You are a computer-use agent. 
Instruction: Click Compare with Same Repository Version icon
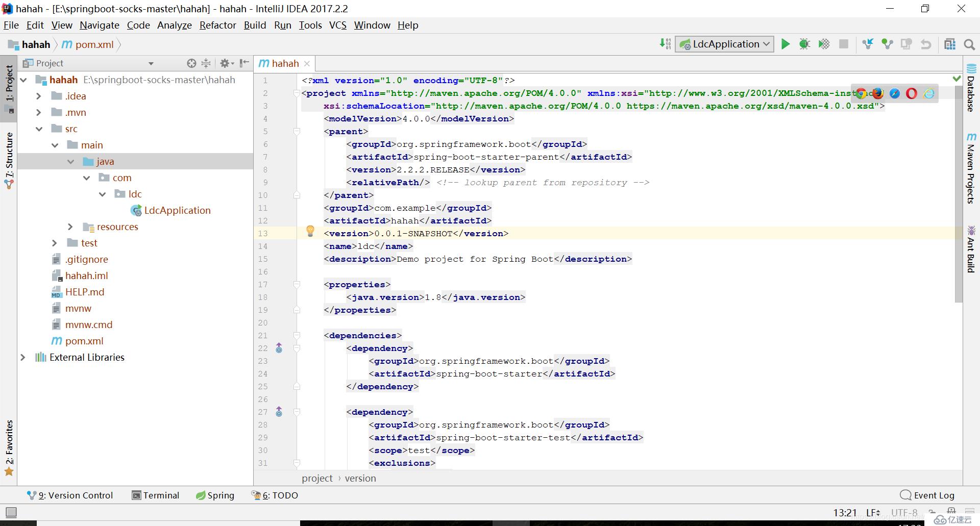coord(906,44)
